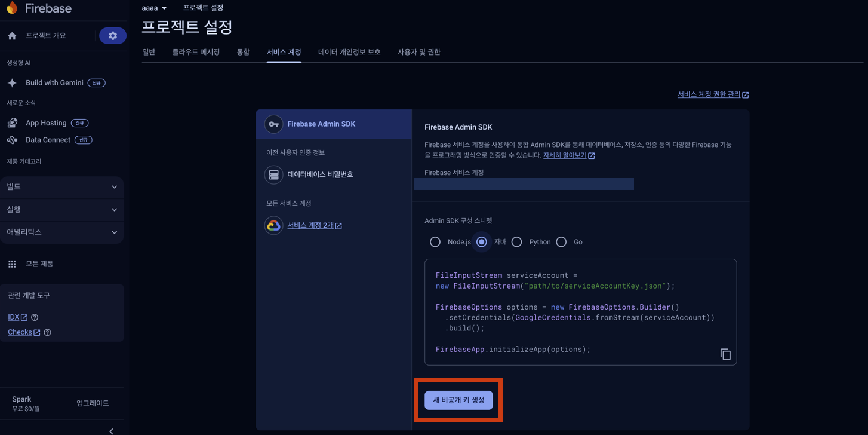The width and height of the screenshot is (868, 435).
Task: Click the Admin SDK 구성 스니펫 label
Action: 458,221
